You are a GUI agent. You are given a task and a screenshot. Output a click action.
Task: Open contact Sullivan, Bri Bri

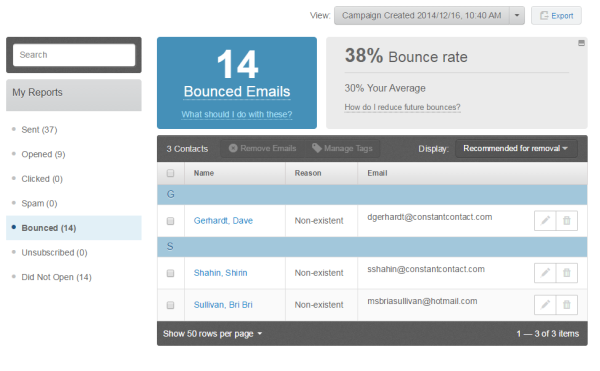point(223,305)
